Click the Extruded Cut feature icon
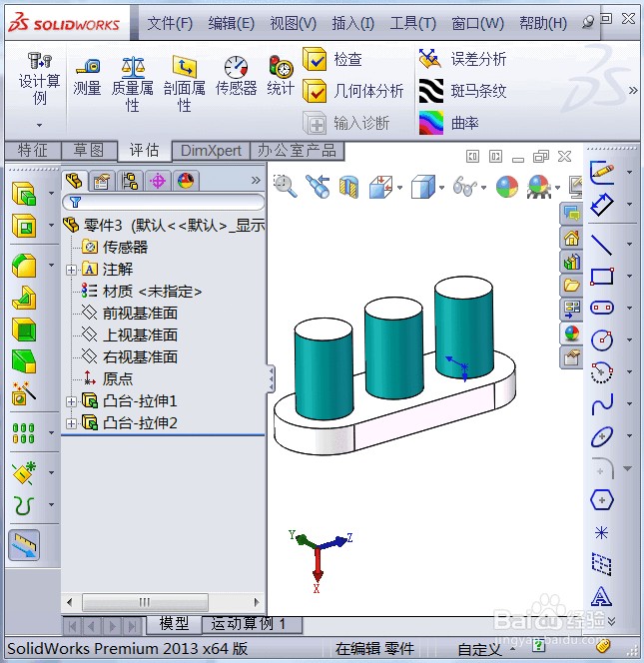 24,226
